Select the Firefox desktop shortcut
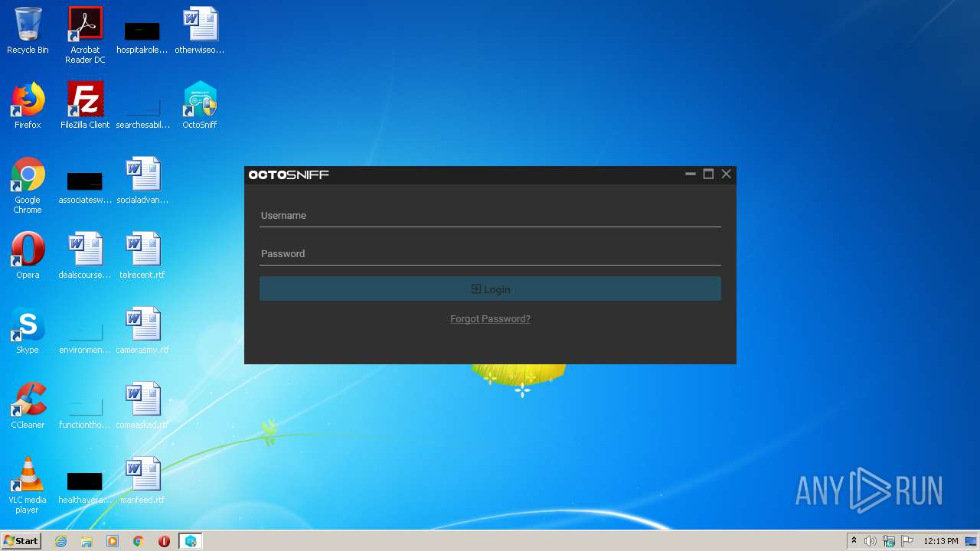 coord(28,106)
